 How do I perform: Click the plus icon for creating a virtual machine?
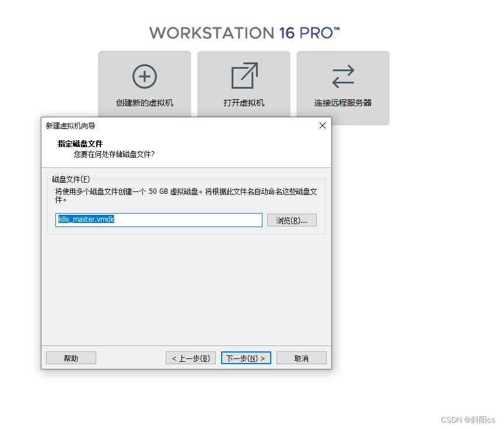144,76
